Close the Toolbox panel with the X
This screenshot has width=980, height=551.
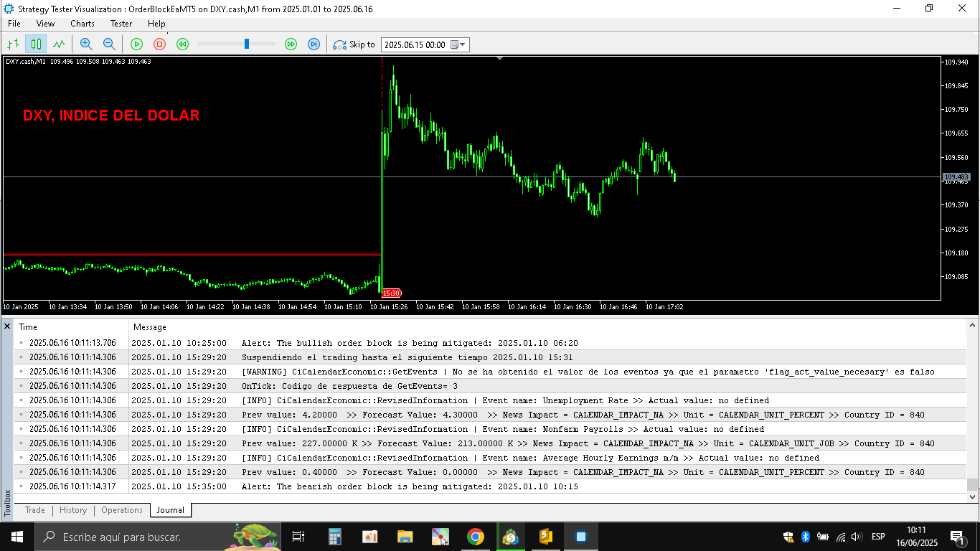(7, 326)
